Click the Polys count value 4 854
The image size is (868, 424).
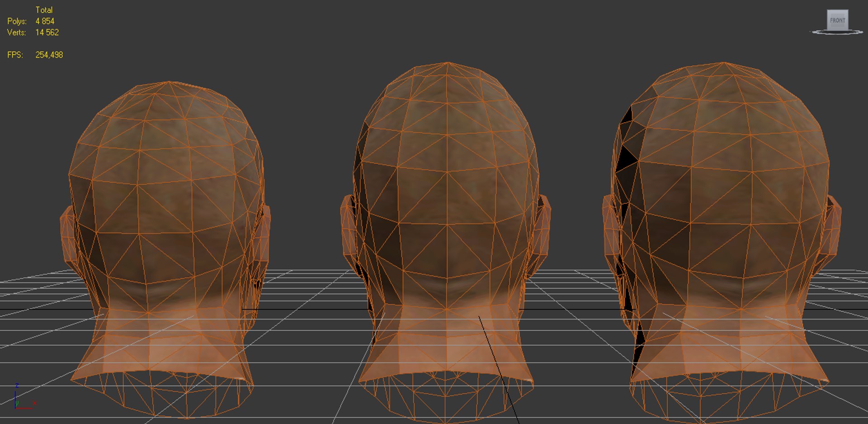tap(45, 21)
